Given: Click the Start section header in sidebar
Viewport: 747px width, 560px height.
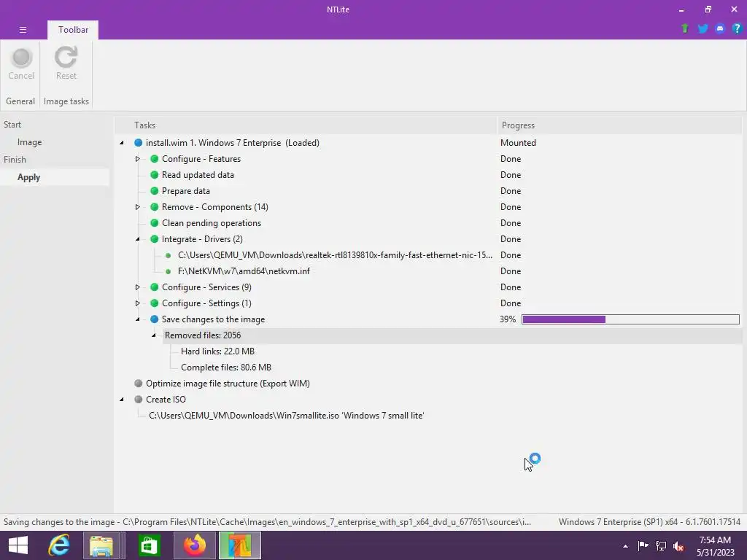Looking at the screenshot, I should 12,124.
